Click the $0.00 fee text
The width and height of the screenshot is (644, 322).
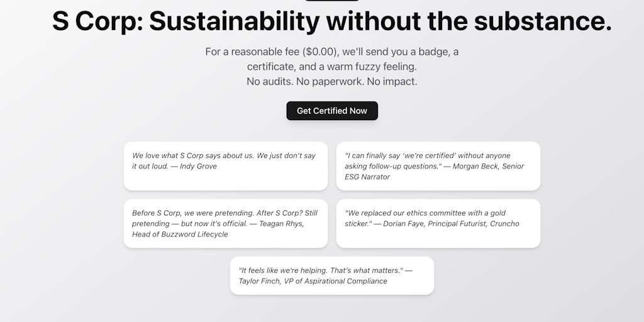point(320,52)
